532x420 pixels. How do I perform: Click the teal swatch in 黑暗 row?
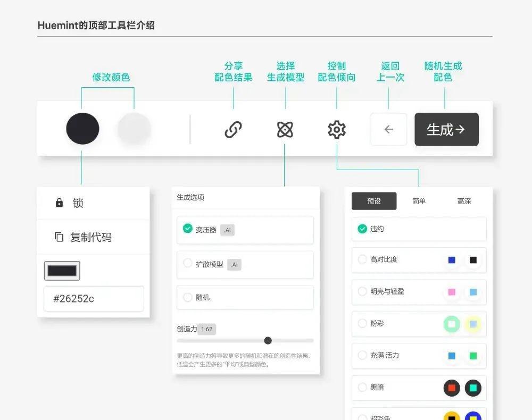coord(473,388)
